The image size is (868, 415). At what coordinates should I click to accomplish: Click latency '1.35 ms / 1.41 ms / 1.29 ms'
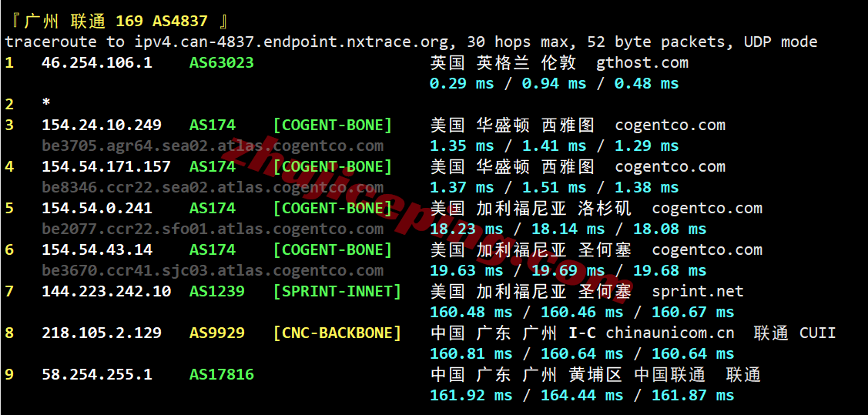(554, 146)
